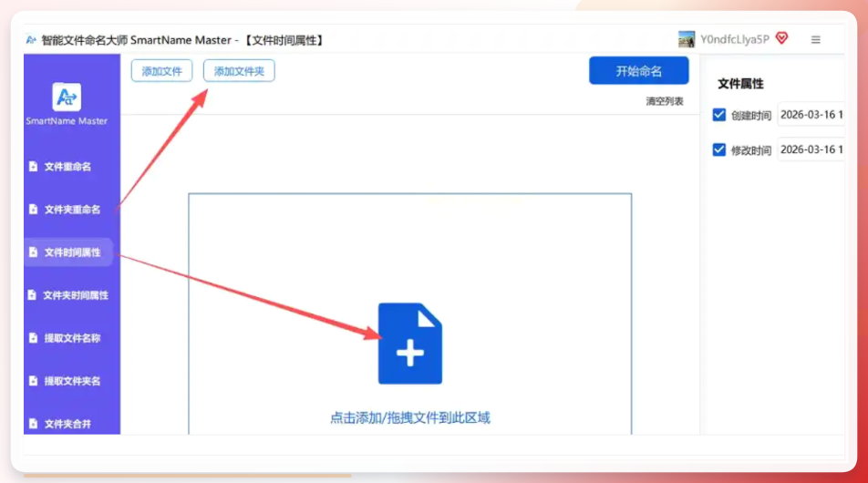Start renaming with 开始命名 button
Image resolution: width=868 pixels, height=483 pixels.
(x=639, y=71)
